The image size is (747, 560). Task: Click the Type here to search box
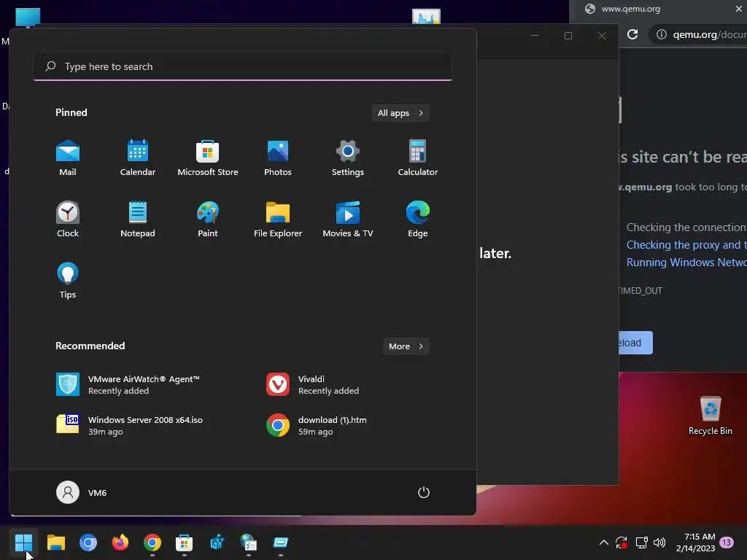point(243,66)
